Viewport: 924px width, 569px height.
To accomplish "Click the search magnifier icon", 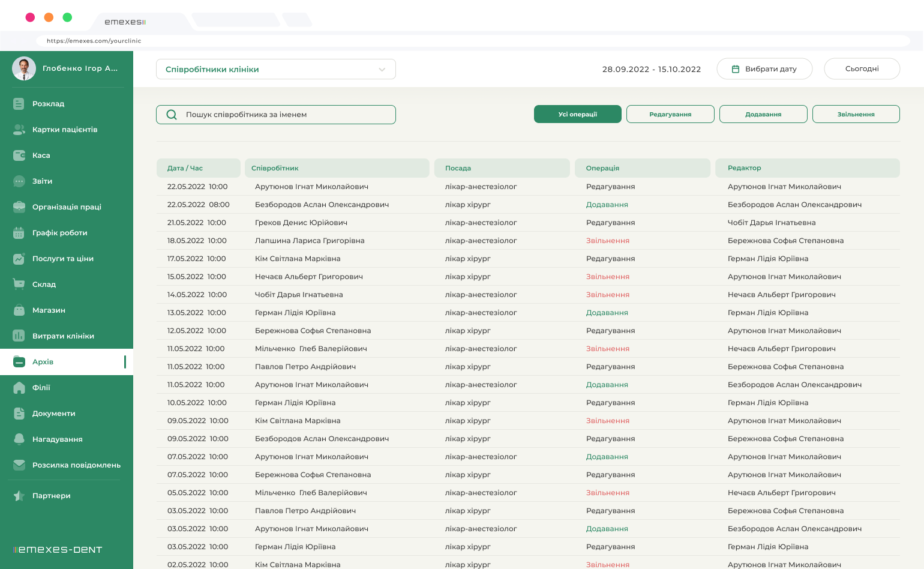I will [172, 115].
